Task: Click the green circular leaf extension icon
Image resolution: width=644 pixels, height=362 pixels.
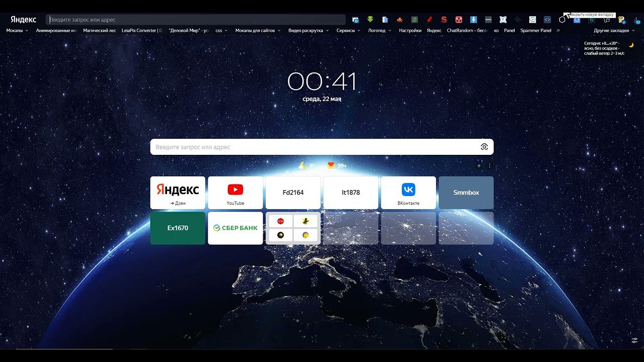Action: (415, 20)
